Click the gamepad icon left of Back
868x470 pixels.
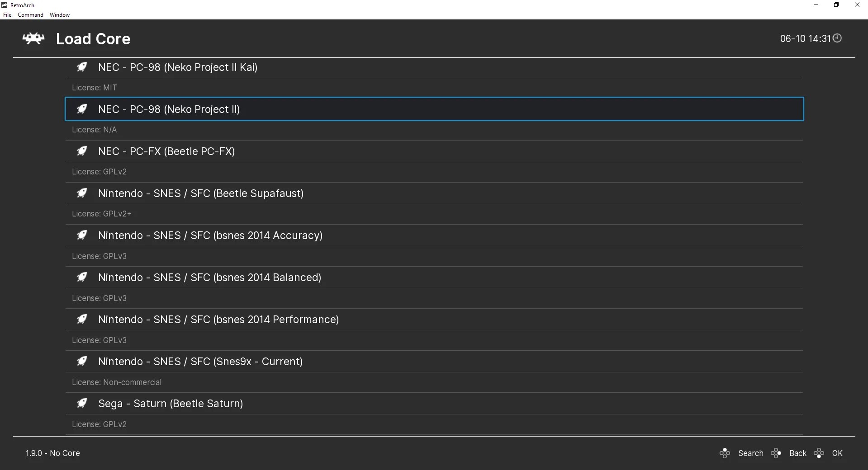coord(776,453)
